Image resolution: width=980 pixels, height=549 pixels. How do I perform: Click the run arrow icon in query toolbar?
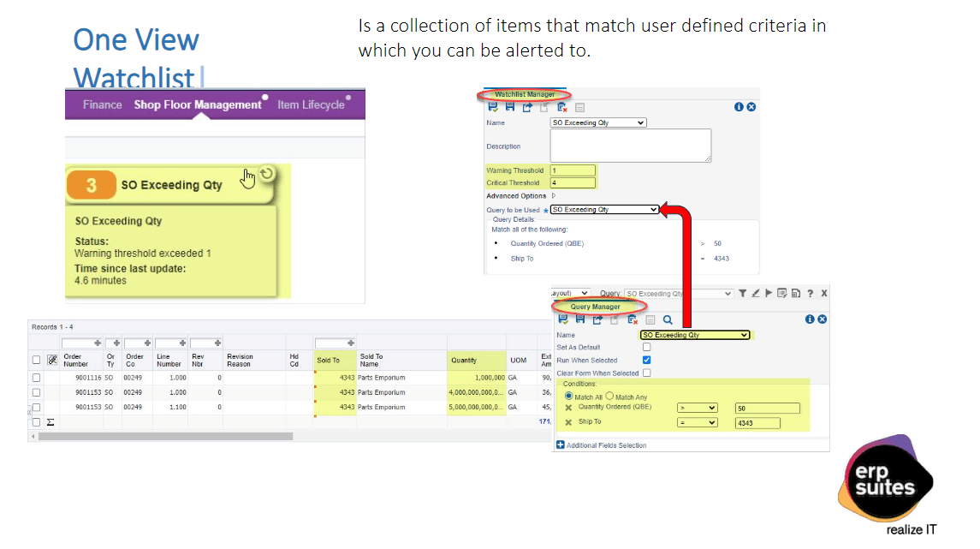point(769,293)
